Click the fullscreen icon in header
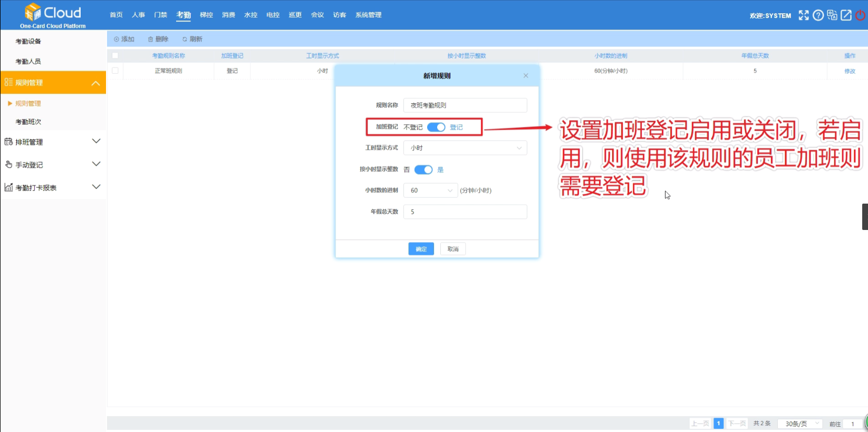 803,15
